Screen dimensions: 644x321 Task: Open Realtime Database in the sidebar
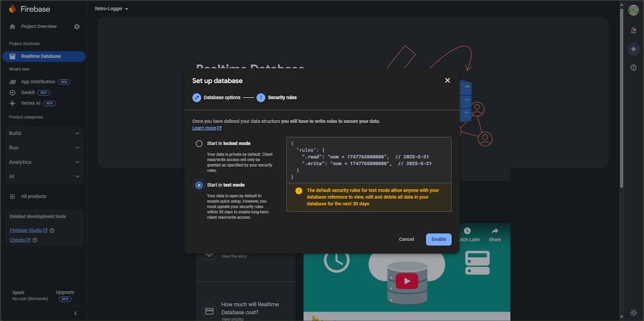click(x=44, y=56)
